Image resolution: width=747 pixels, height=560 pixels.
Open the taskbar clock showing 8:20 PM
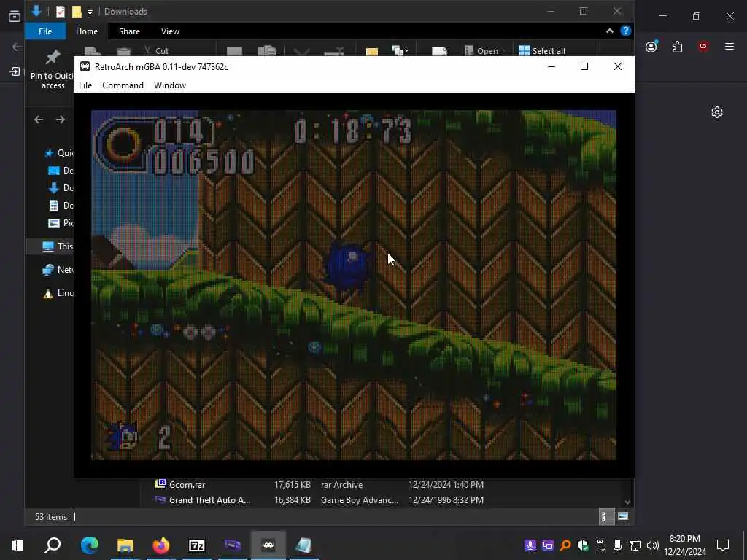tap(685, 545)
